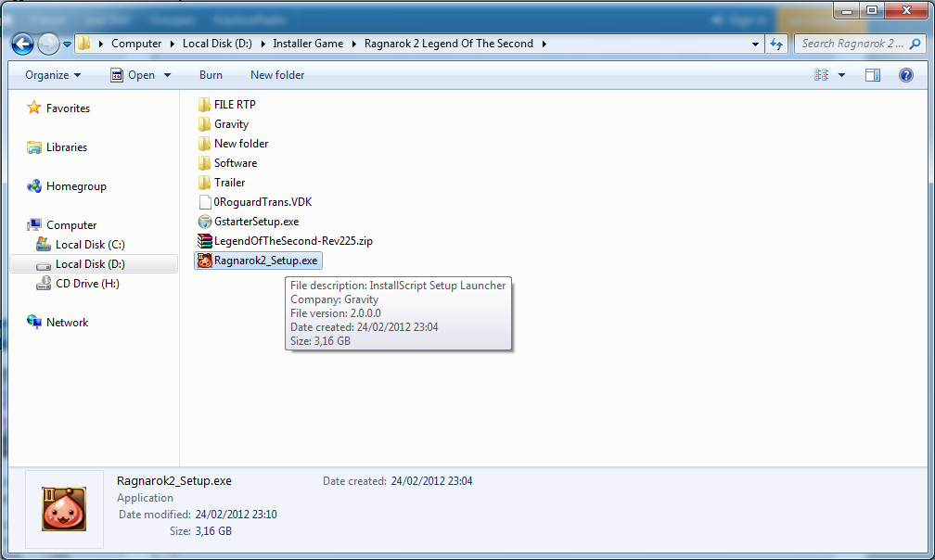Select the Gravity folder icon
The image size is (935, 560).
pos(204,124)
